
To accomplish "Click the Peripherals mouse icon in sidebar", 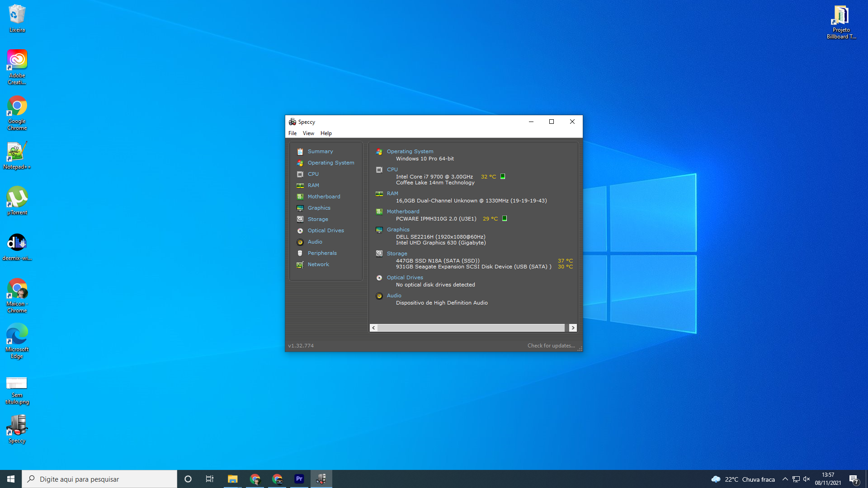I will (300, 253).
